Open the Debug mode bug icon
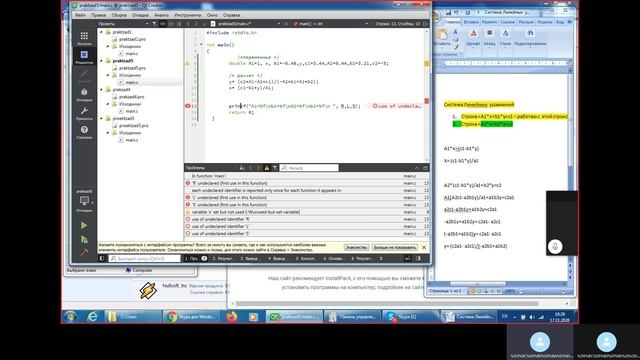 (x=84, y=94)
